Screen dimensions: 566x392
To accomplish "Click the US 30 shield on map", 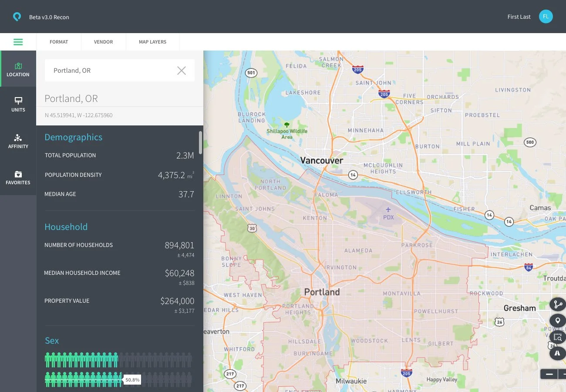I will 253,228.
